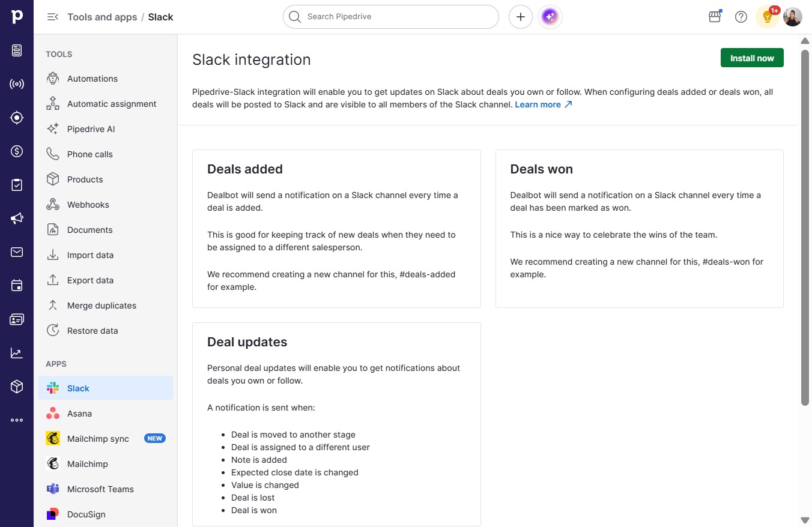
Task: Open the target crosshair icon in the navigation bar
Action: [x=17, y=118]
